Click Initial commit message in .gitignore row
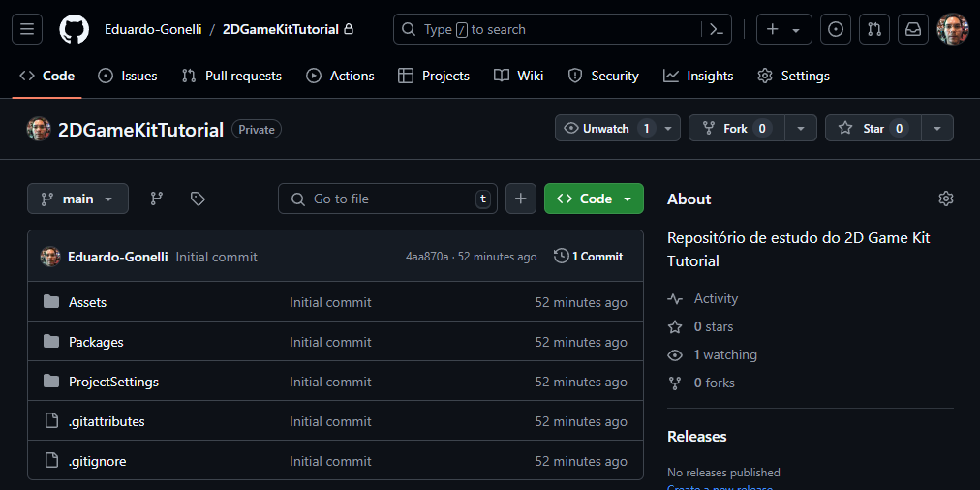 (330, 462)
